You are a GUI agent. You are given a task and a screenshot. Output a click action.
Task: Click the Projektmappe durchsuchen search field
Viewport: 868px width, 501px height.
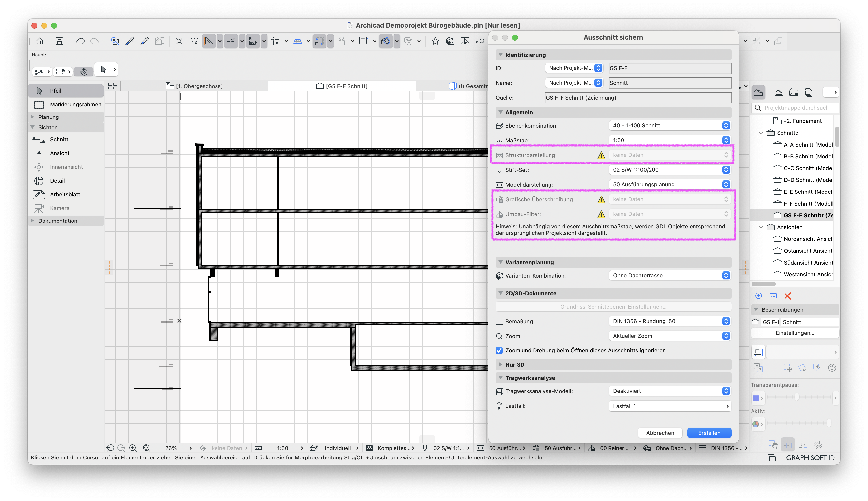pyautogui.click(x=795, y=108)
